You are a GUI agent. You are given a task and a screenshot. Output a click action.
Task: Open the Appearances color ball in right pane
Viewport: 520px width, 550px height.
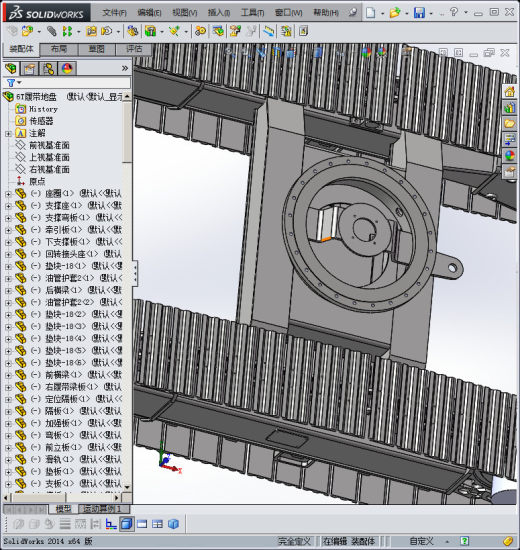point(510,155)
